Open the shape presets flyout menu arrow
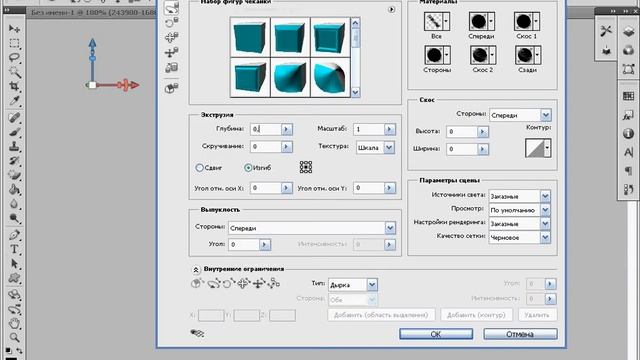Screen dimensions: 640x360 391,9
